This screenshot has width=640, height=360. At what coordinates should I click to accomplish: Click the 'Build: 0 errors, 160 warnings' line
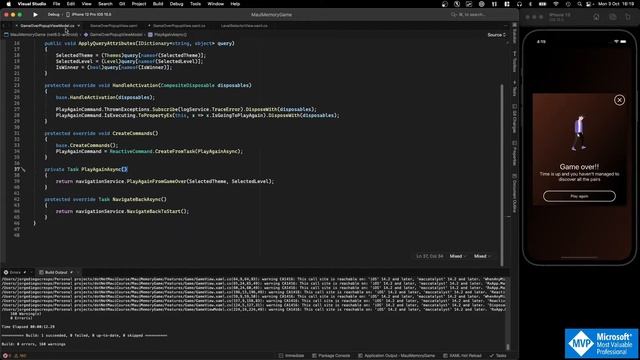[x=33, y=344]
